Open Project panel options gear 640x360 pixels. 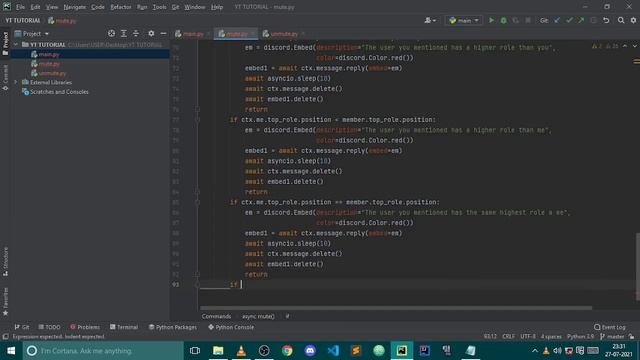coord(151,33)
